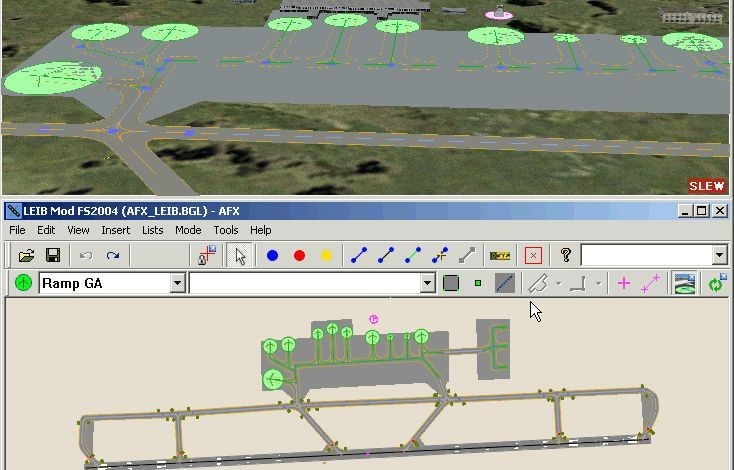Viewport: 734px width, 470px height.
Task: Toggle the dashed diagonal line button
Action: (x=504, y=284)
